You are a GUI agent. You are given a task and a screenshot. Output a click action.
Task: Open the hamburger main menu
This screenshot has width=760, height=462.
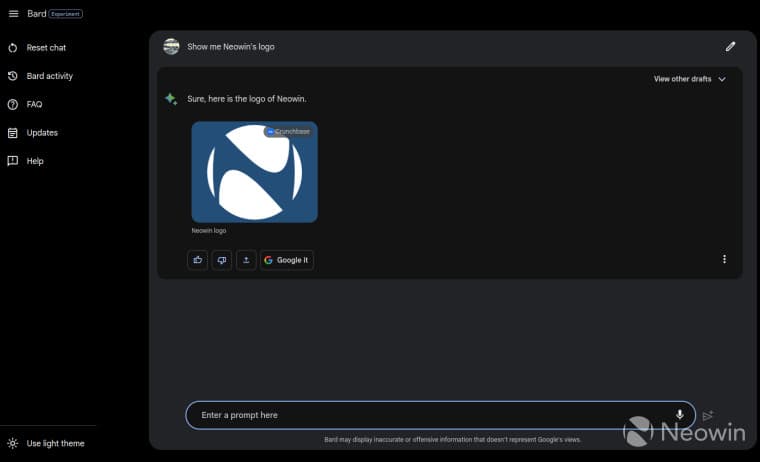(13, 14)
